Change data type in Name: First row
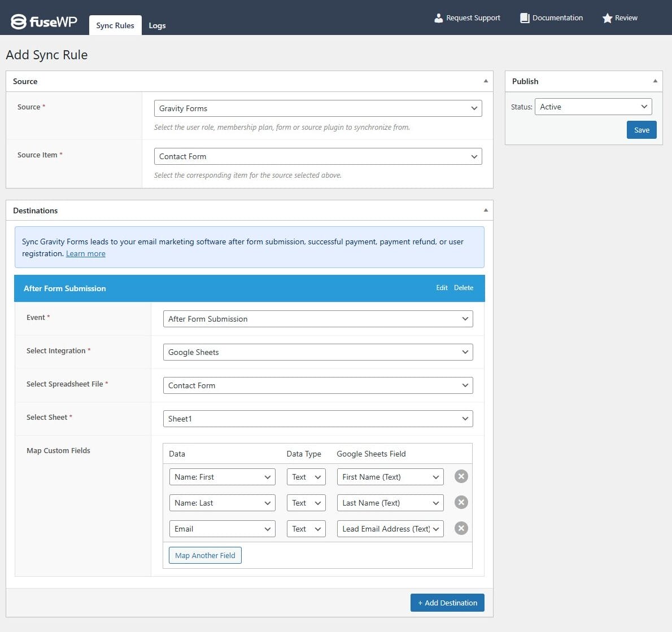 306,477
